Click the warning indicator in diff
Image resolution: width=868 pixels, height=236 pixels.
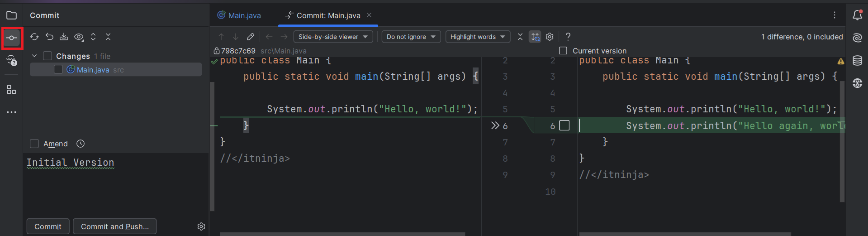coord(841,61)
